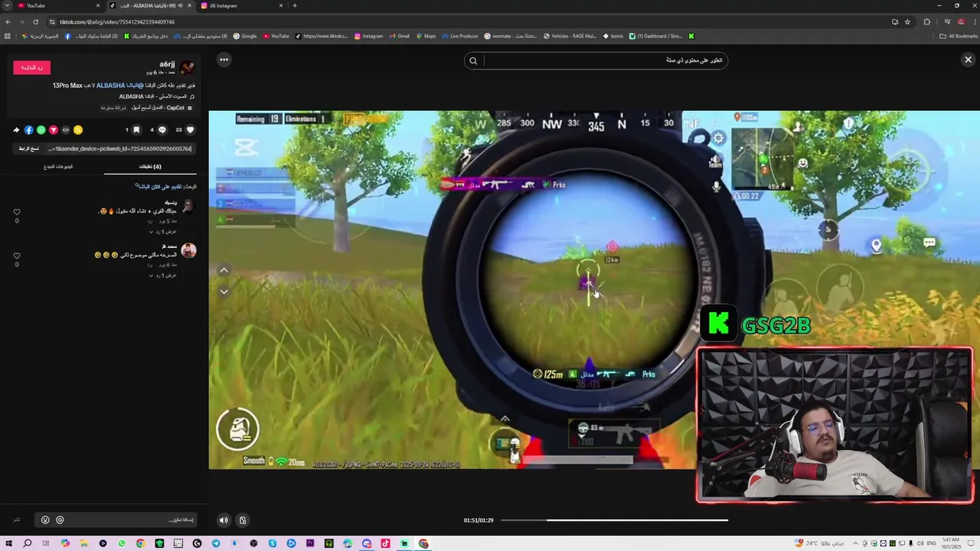980x551 pixels.
Task: Share the video to WhatsApp
Action: coord(41,130)
